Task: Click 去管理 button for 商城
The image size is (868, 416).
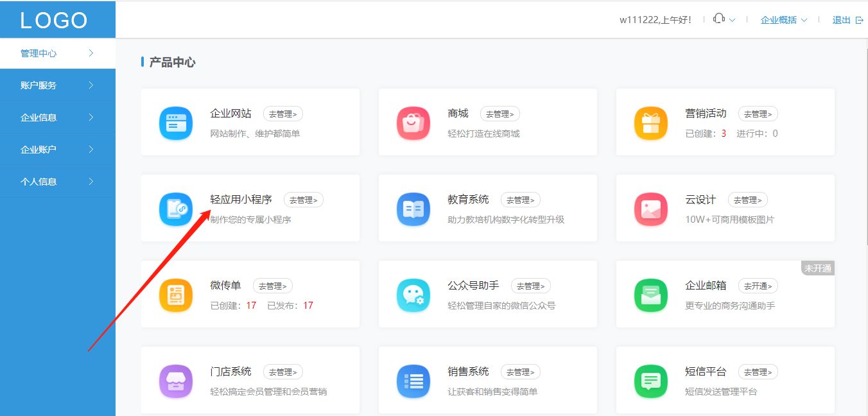Action: pos(500,114)
